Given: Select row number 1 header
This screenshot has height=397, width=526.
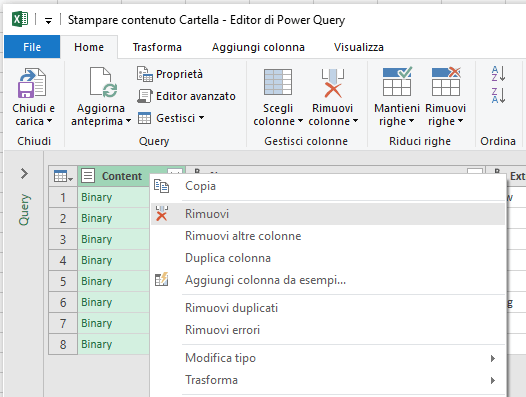Looking at the screenshot, I should click(x=63, y=197).
